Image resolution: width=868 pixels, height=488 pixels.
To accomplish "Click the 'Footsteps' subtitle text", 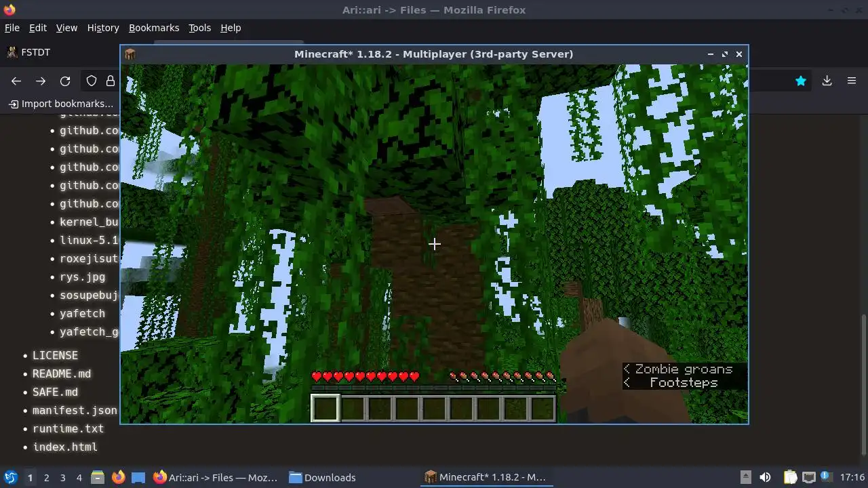I will click(x=684, y=383).
